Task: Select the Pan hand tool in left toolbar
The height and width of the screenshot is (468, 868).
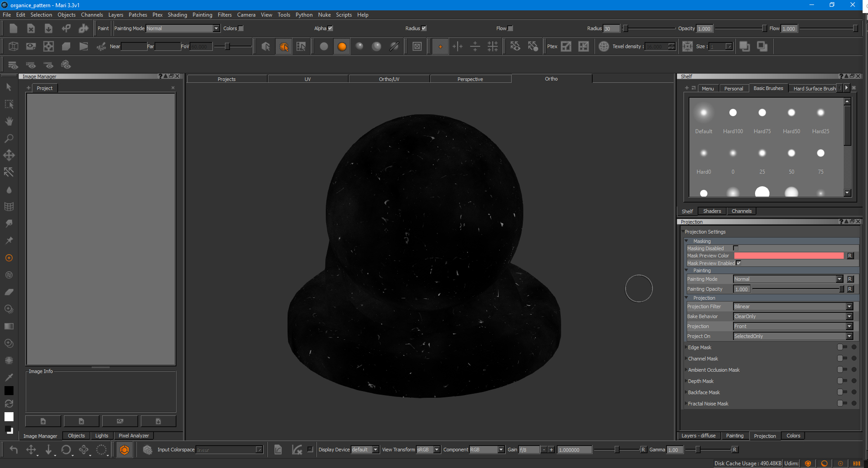Action: pos(9,121)
